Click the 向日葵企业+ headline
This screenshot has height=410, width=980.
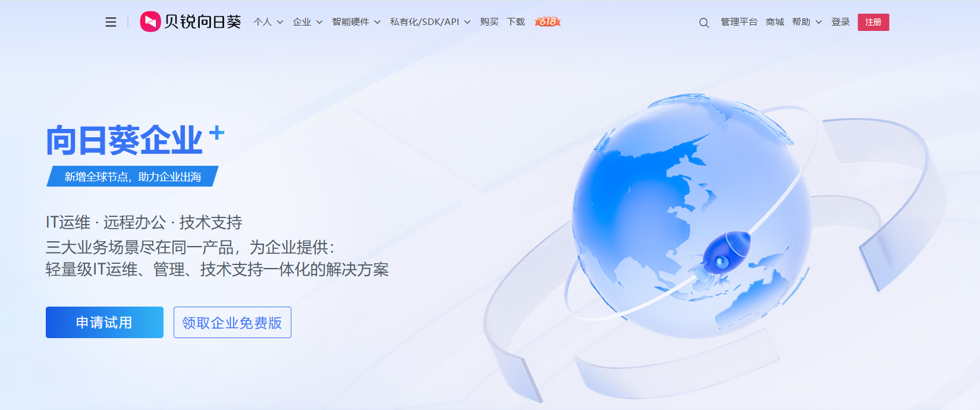(135, 140)
